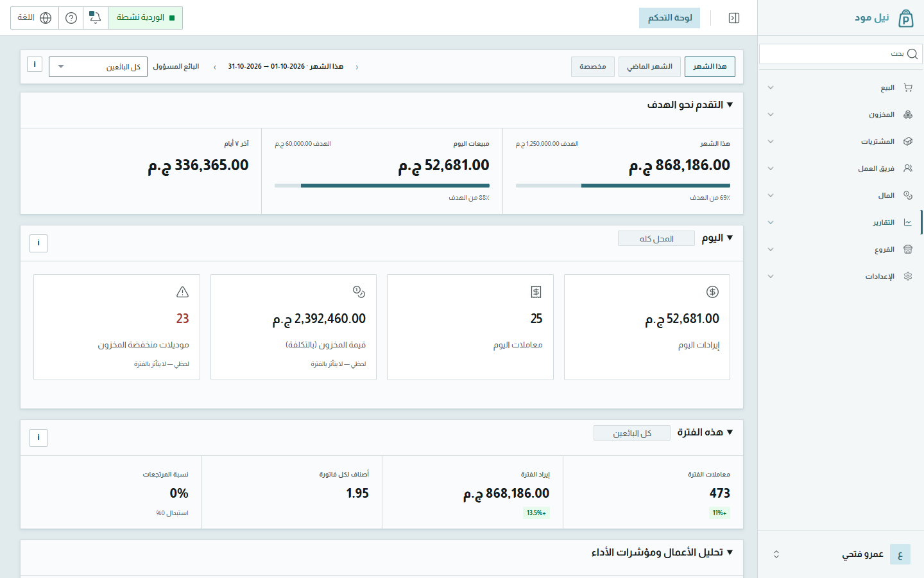Open the help question mark icon
This screenshot has height=578, width=924.
[x=71, y=18]
